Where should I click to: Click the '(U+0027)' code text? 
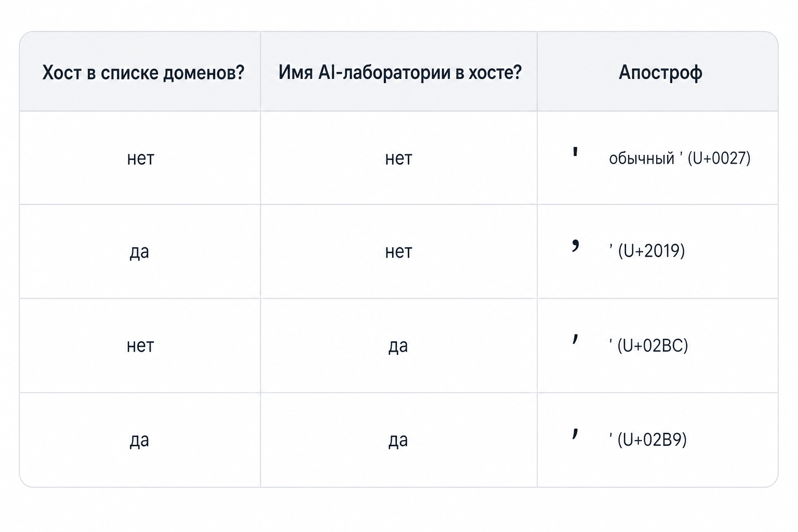pos(719,158)
